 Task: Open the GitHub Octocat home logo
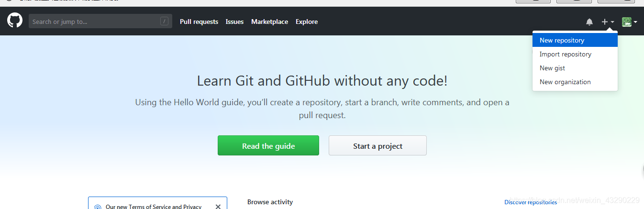15,21
